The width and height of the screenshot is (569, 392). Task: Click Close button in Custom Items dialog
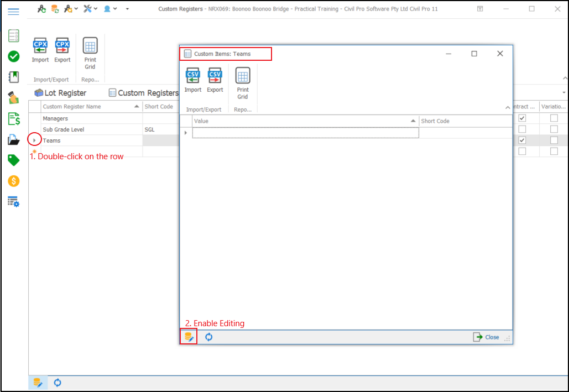coord(486,337)
